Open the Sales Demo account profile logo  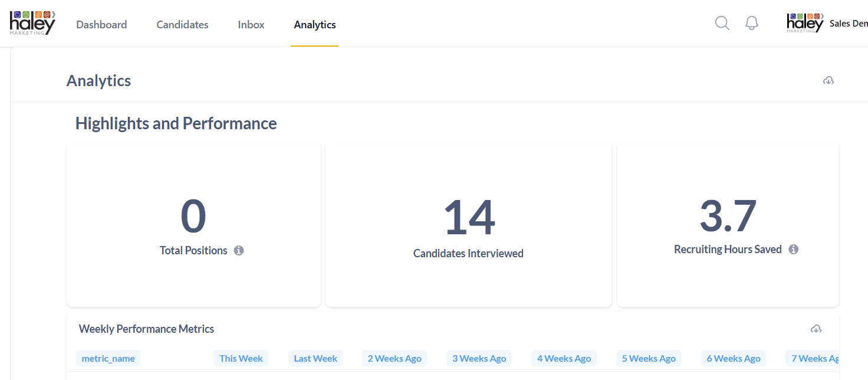click(805, 23)
